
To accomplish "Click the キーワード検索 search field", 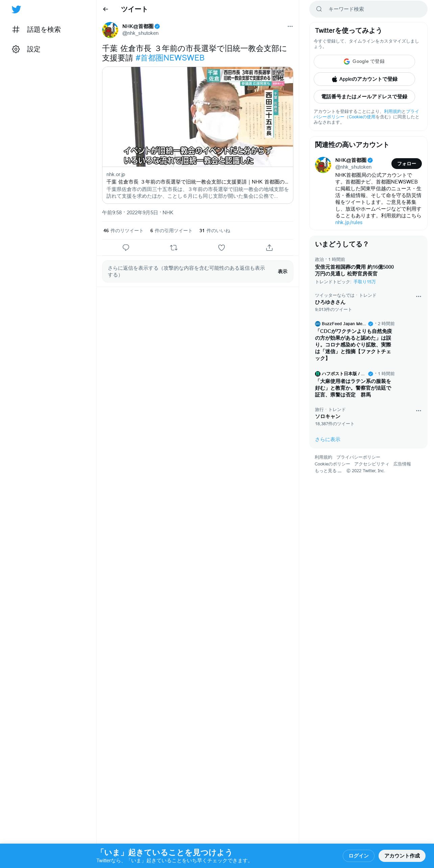I will coord(368,9).
